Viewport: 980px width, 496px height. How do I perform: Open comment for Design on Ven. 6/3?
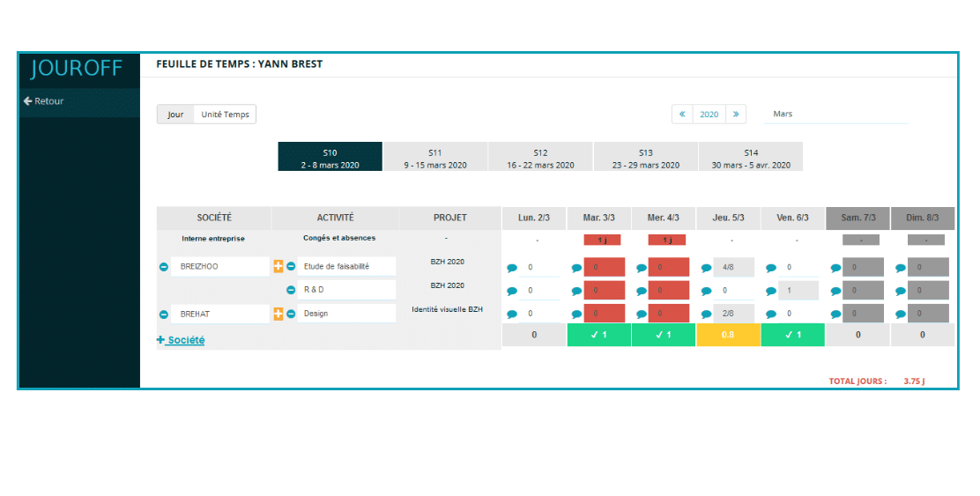click(x=770, y=315)
